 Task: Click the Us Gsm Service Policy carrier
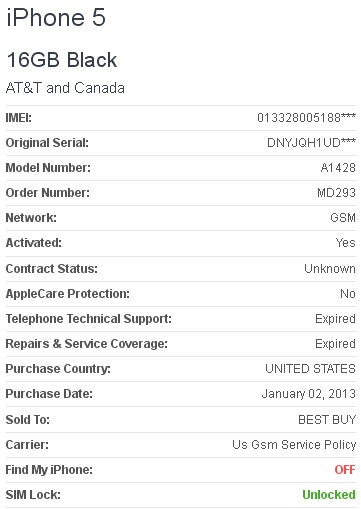tap(294, 445)
